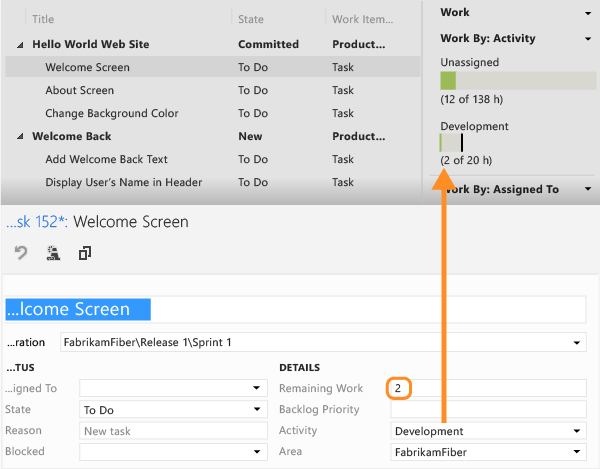Click the State column header
This screenshot has width=600, height=469.
click(x=251, y=19)
